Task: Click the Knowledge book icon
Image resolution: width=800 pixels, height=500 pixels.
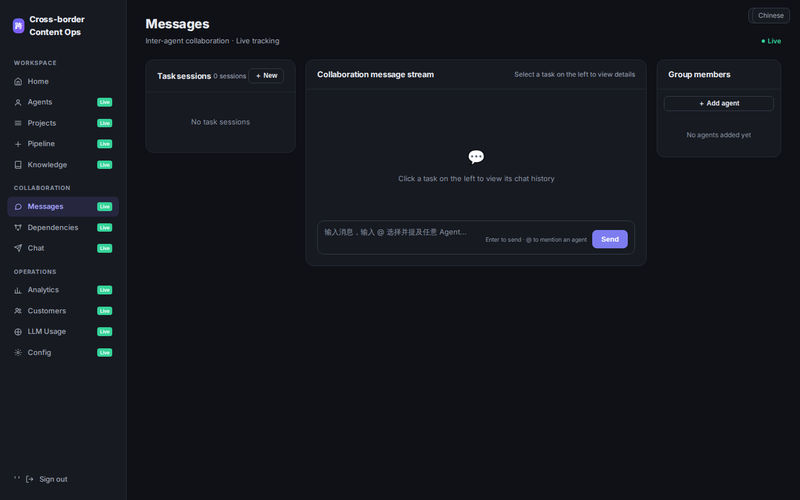Action: [18, 165]
